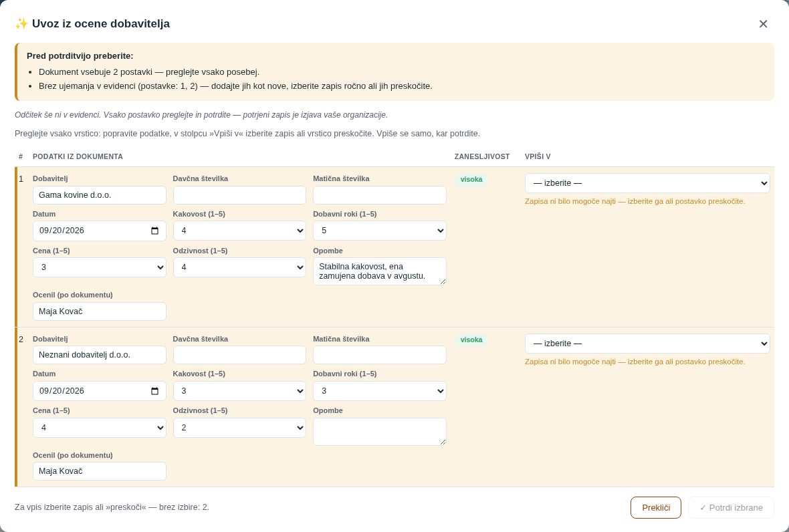This screenshot has height=532, width=789.
Task: Click visoka confidence badge in row 2
Action: 471,340
